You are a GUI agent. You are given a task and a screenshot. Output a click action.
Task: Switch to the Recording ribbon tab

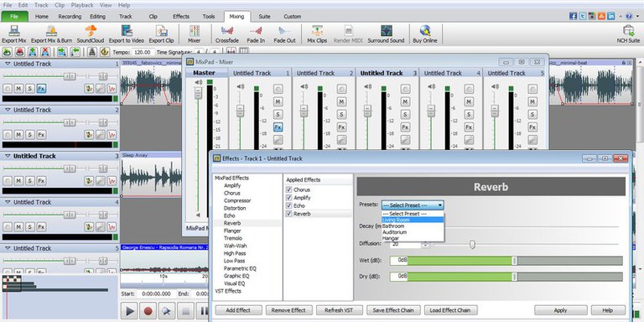coord(70,17)
